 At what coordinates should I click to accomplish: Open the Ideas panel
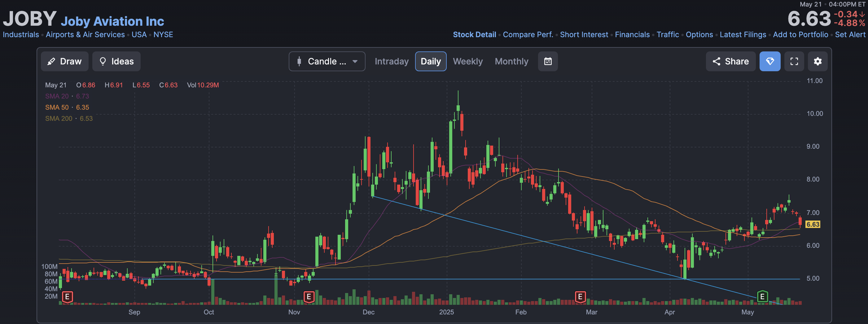(116, 61)
